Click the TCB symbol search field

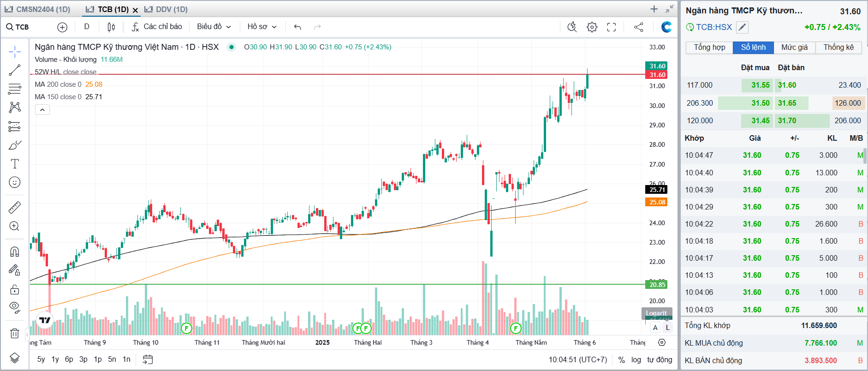point(28,27)
